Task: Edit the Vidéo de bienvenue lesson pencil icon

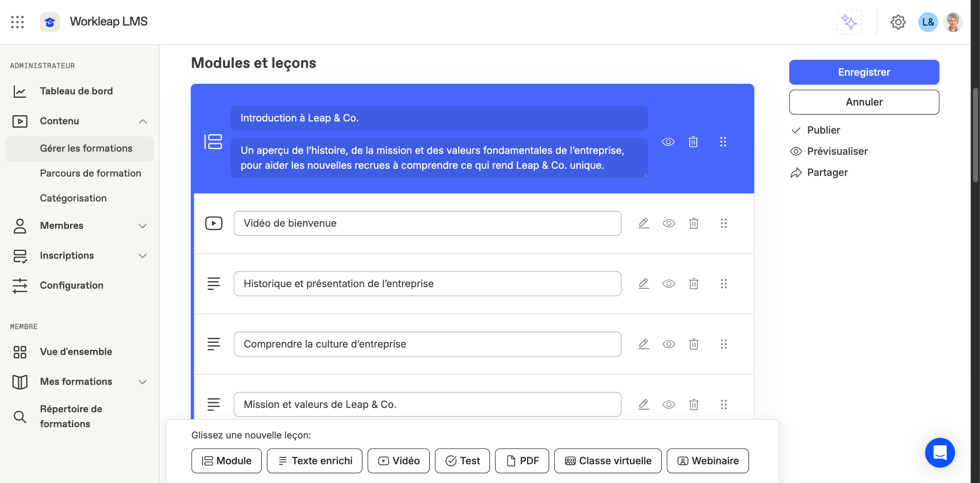Action: coord(644,223)
